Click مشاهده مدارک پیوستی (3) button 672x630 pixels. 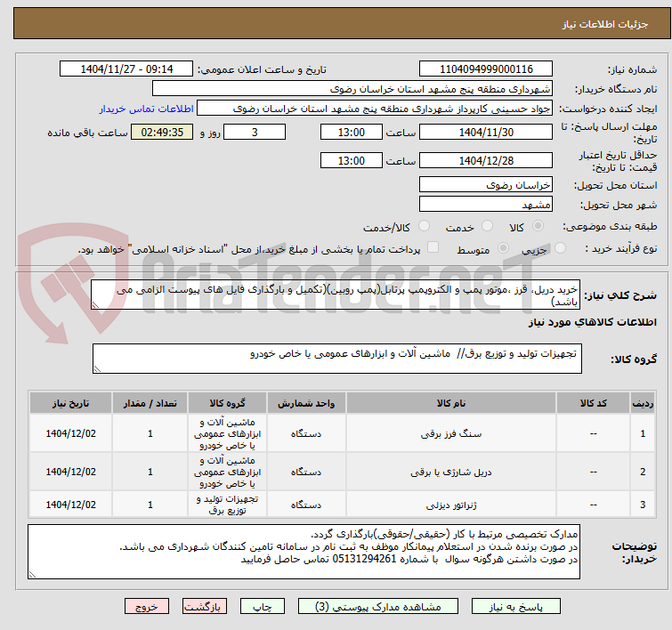point(378,607)
